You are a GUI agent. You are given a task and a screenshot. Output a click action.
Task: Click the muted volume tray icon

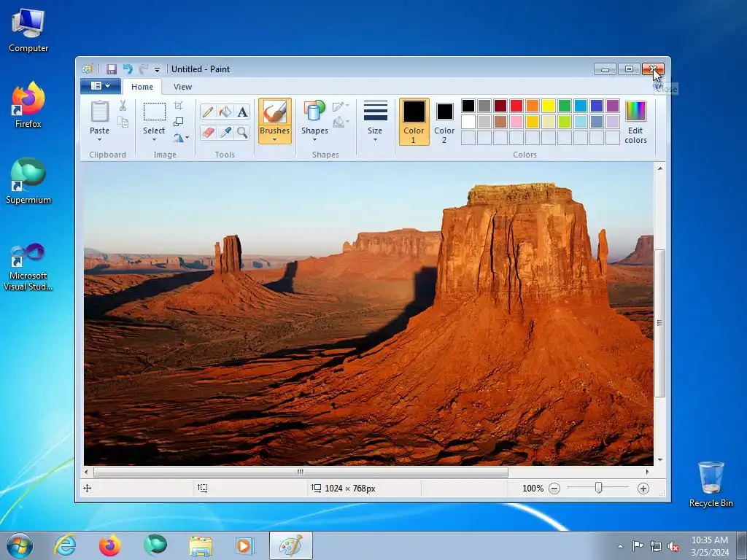point(673,546)
